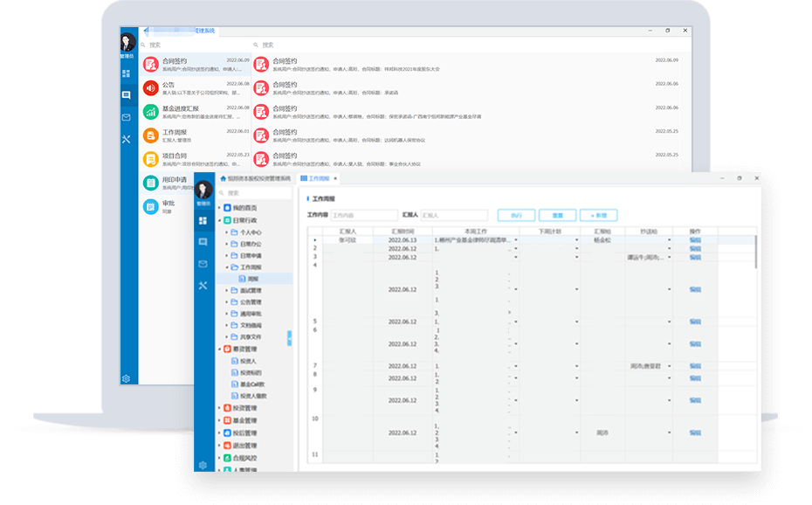Open the 公告 announcement speaker icon
The image size is (812, 505).
click(x=150, y=88)
